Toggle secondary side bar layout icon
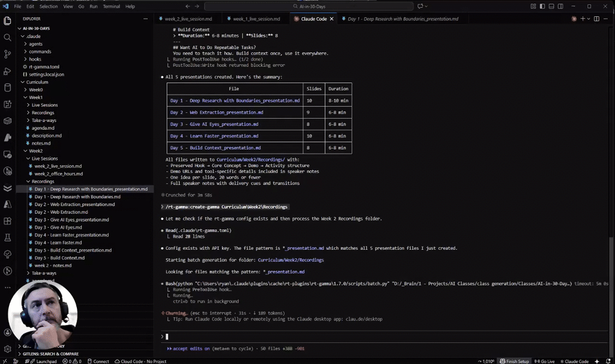615x364 pixels. (560, 6)
